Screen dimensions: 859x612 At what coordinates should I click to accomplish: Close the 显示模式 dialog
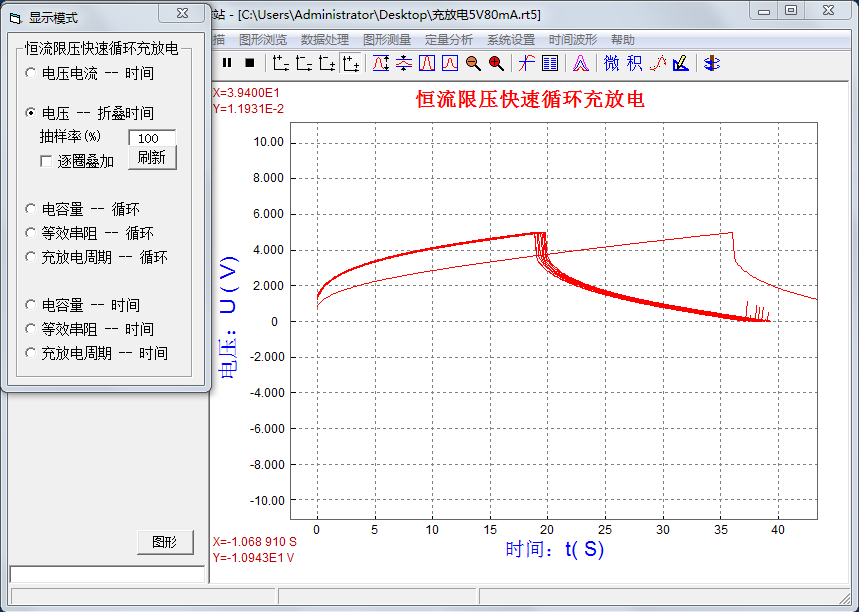pyautogui.click(x=181, y=14)
